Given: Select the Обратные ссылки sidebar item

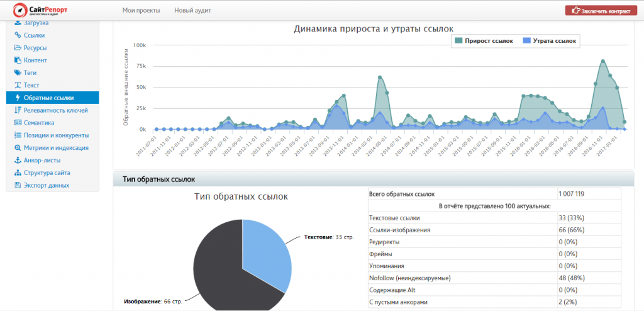Looking at the screenshot, I should (x=48, y=98).
